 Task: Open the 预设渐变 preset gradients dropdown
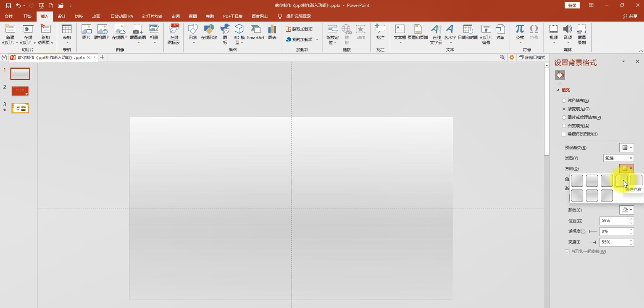tap(627, 147)
